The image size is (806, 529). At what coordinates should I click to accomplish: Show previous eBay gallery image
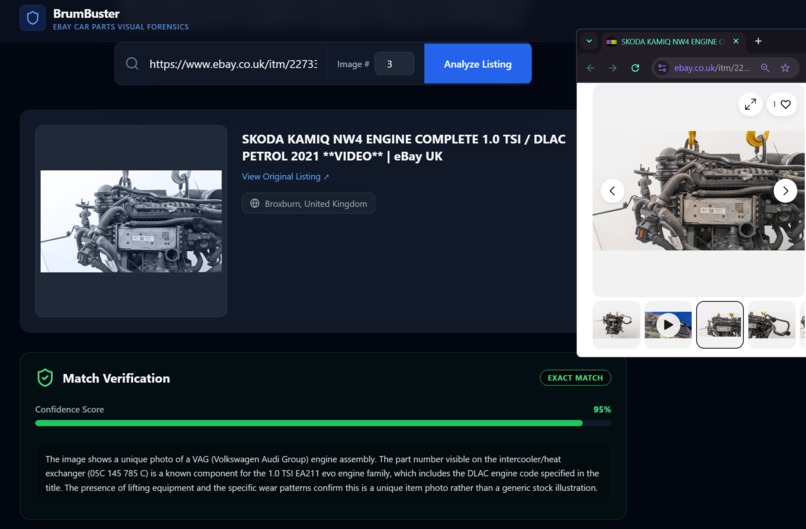point(612,191)
